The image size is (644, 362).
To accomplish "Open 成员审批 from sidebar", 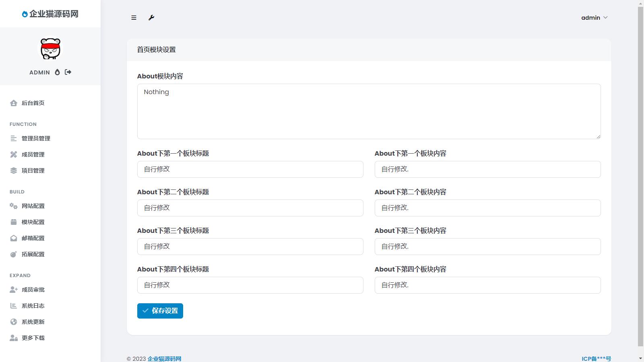I will (33, 290).
